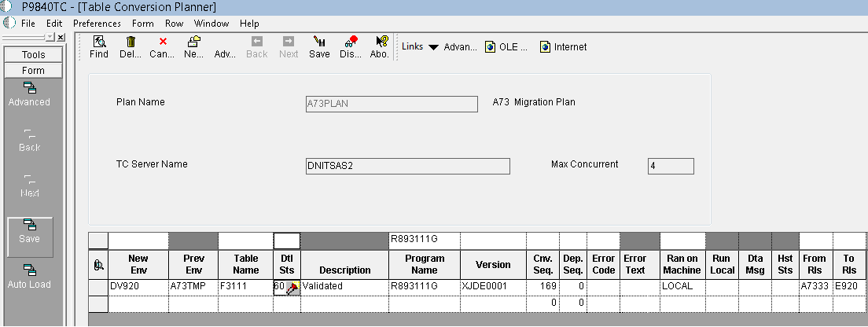The height and width of the screenshot is (327, 868).
Task: Click the Validated description cell
Action: (x=345, y=287)
